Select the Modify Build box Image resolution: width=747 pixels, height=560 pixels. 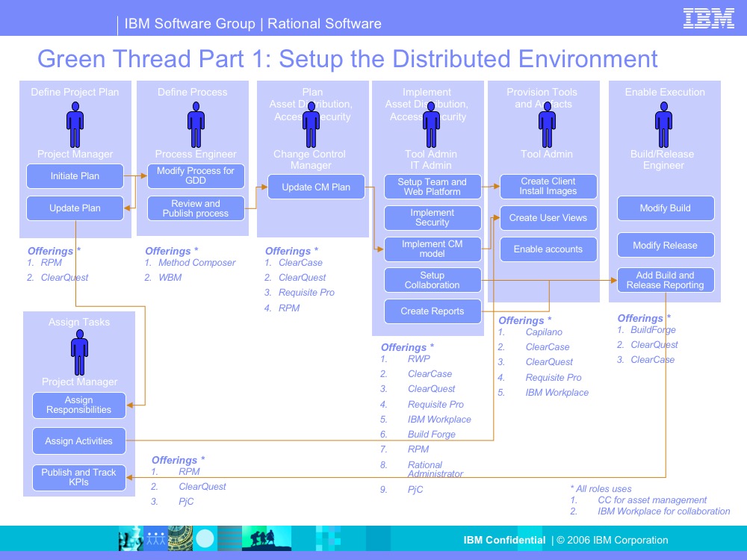click(x=666, y=208)
